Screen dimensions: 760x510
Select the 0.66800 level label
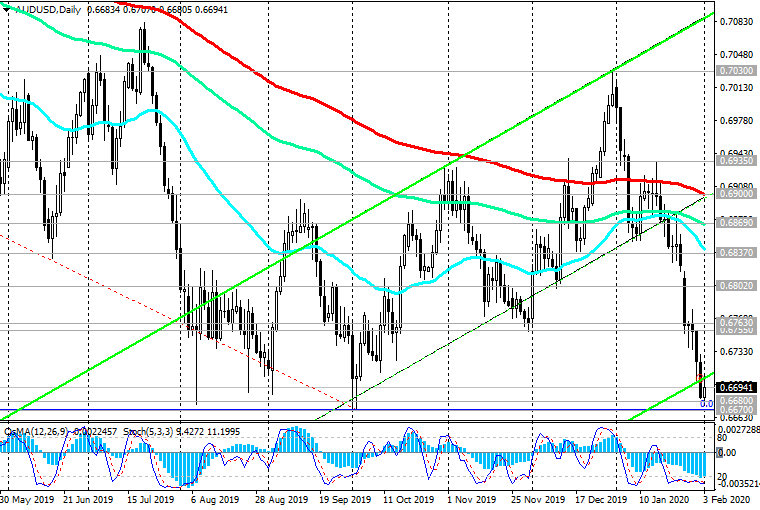pyautogui.click(x=736, y=401)
